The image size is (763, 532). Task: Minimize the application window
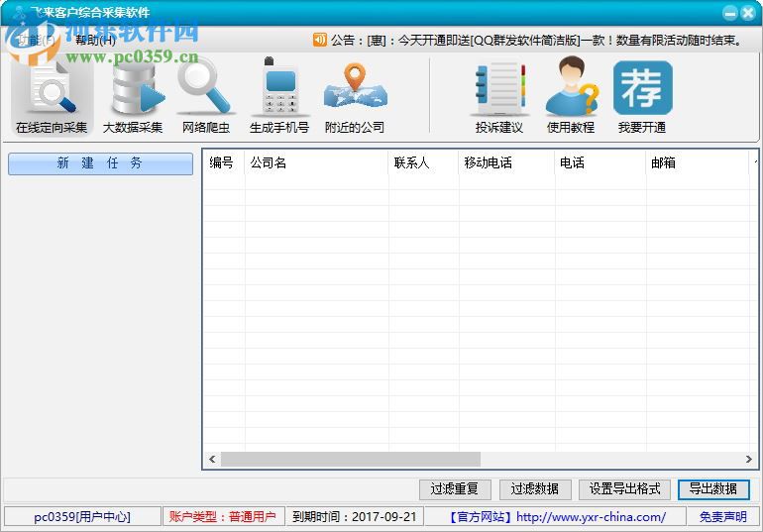pos(730,13)
